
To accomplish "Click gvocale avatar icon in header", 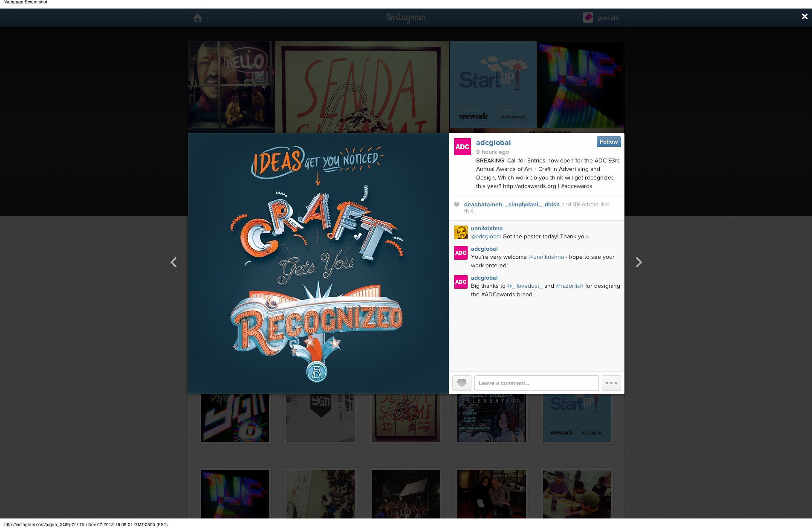I will point(588,17).
